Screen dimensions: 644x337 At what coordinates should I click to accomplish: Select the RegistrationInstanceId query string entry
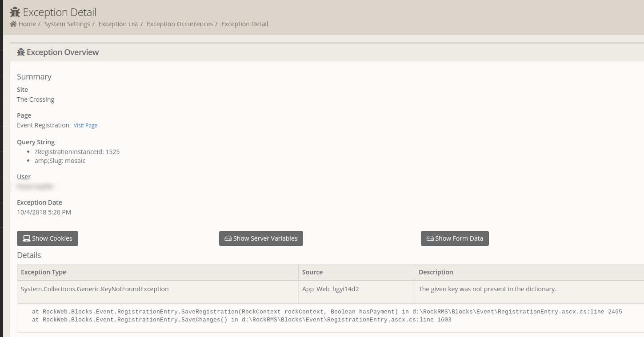click(77, 151)
